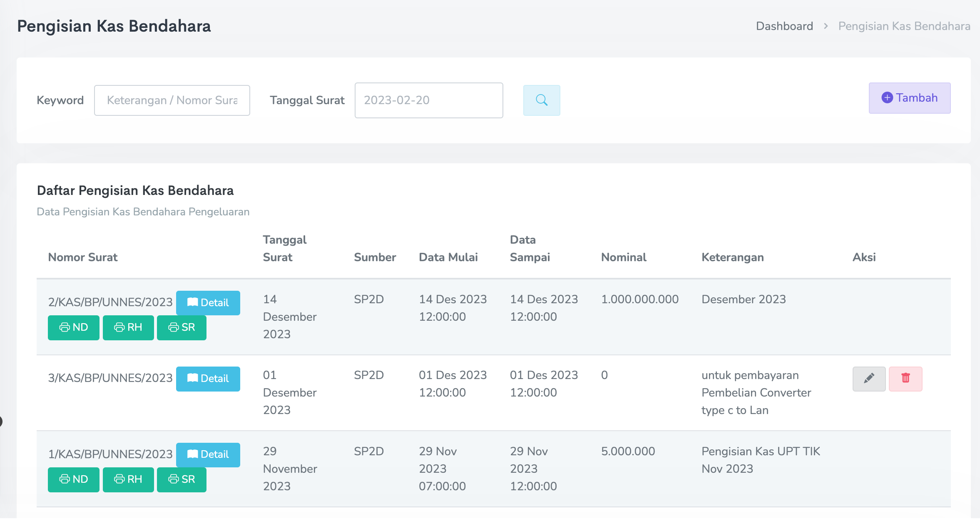Open the Tanggal Surat date field

tap(428, 100)
